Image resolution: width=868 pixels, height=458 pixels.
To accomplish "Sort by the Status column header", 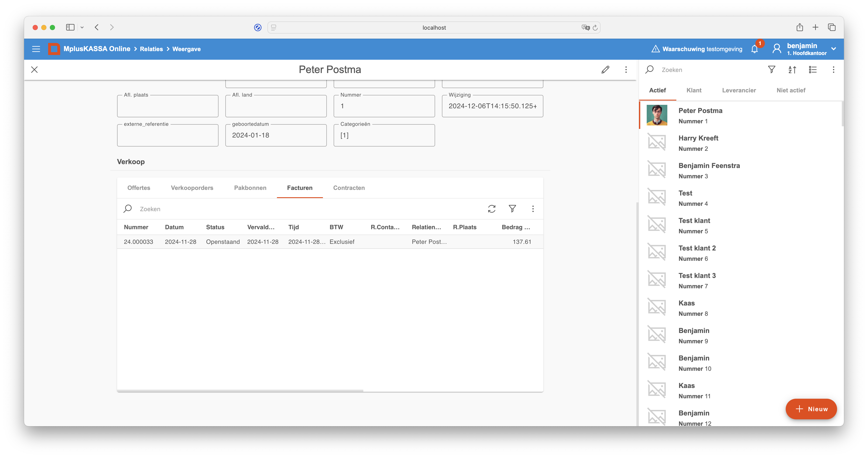I will 215,227.
